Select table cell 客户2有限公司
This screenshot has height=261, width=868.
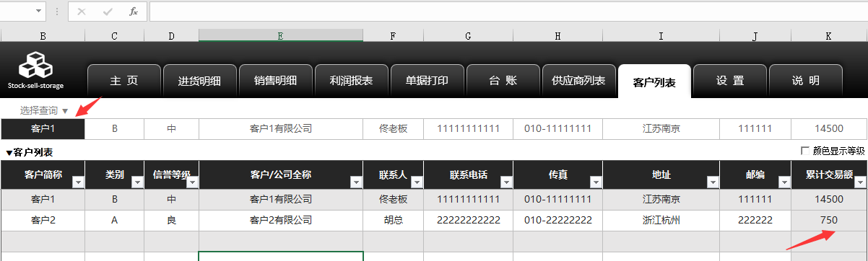[281, 220]
